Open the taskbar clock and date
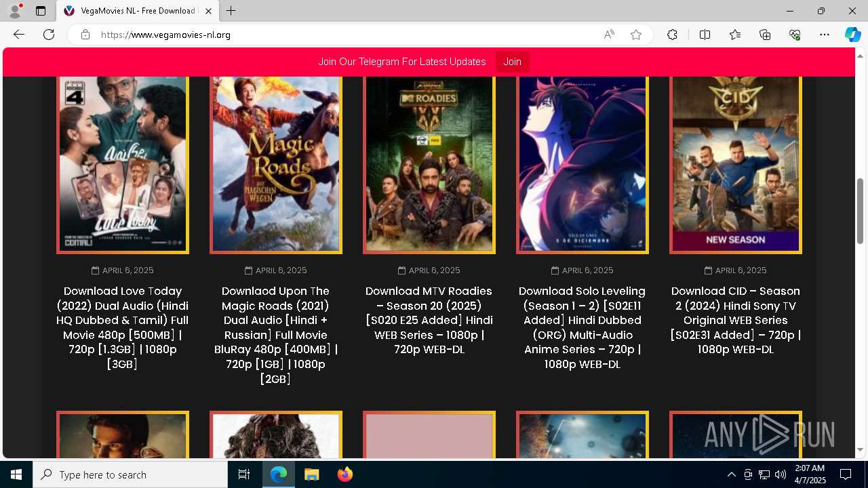 coord(810,474)
